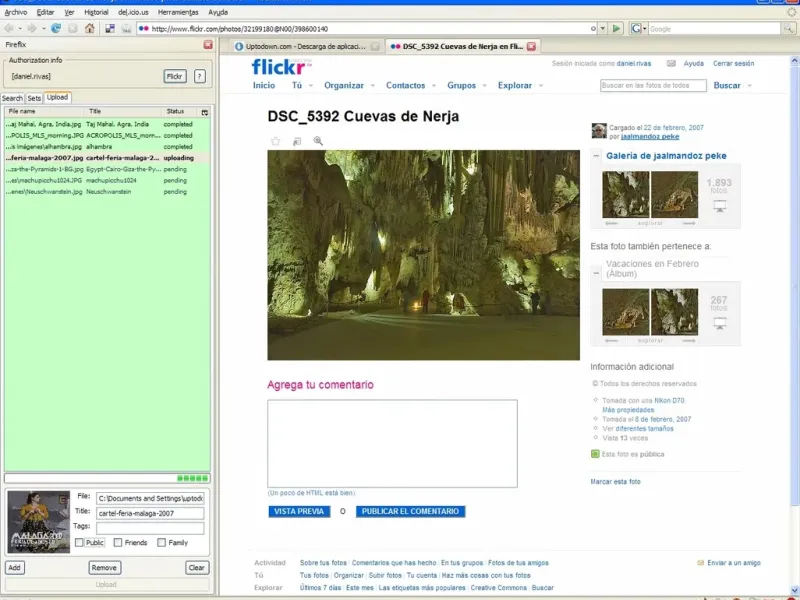This screenshot has height=600, width=800.
Task: Collapse the Vacaciones en Febrero album section
Action: tap(596, 273)
